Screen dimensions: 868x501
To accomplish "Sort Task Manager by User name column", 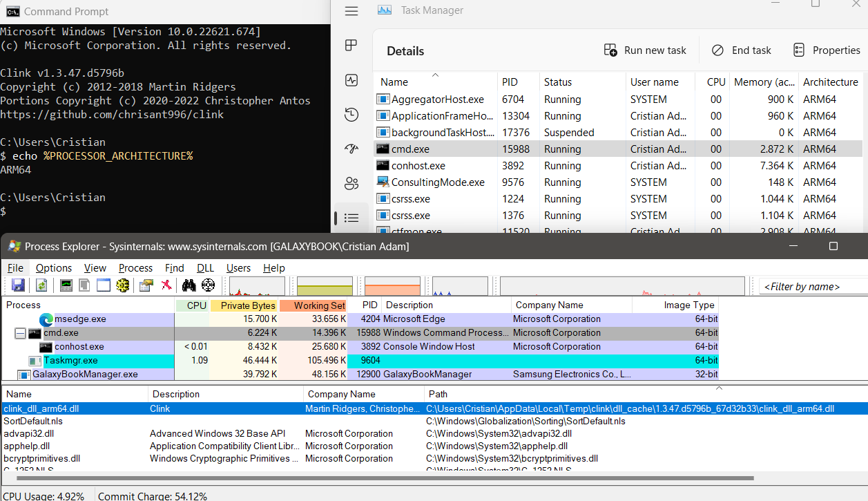I will [660, 82].
